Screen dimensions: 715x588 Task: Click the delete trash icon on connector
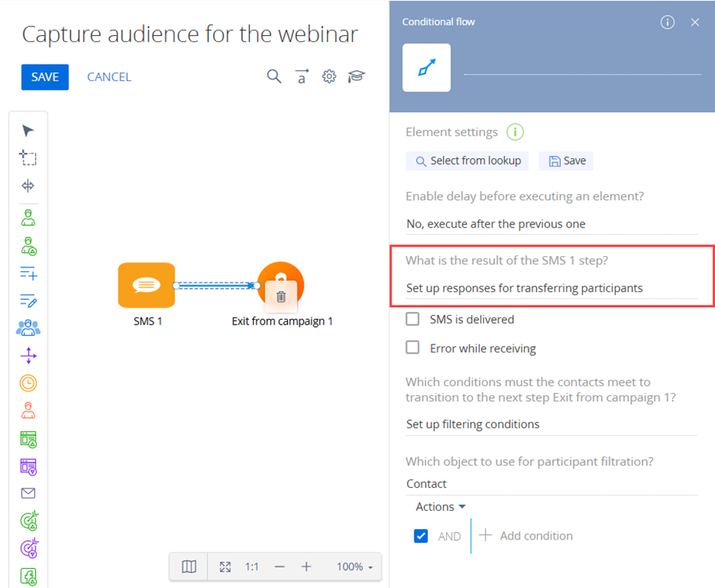click(281, 297)
